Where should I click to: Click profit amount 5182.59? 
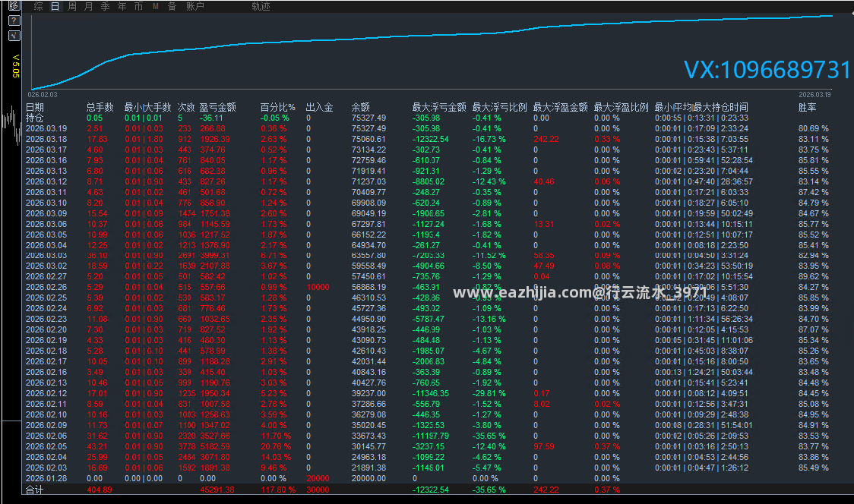click(215, 446)
